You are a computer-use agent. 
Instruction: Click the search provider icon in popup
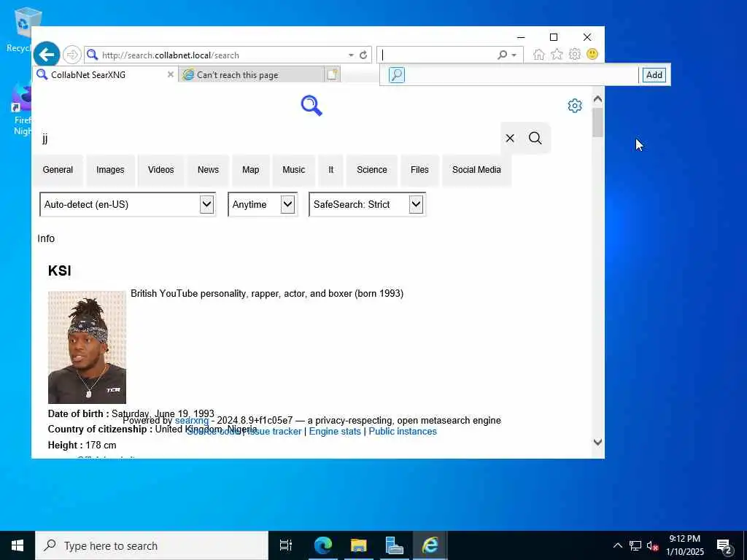(397, 75)
